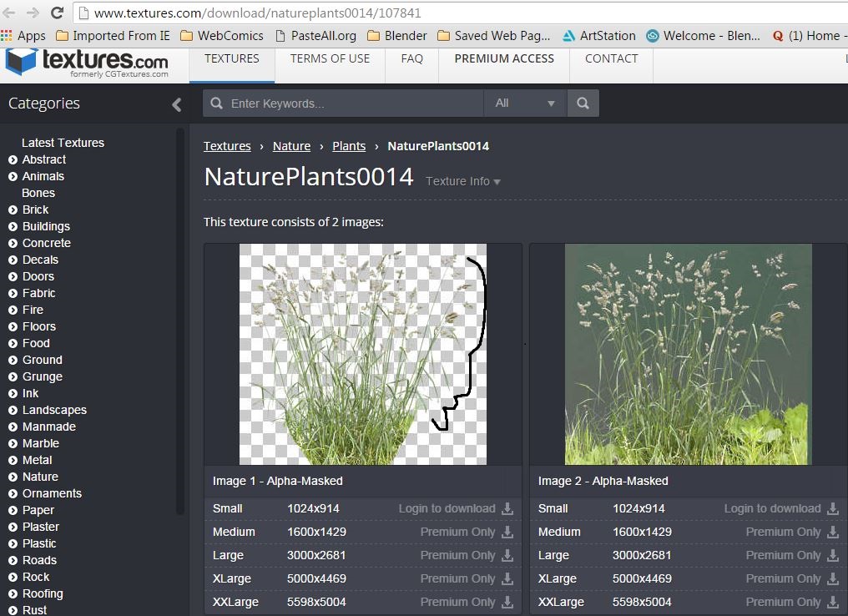
Task: Click the Enter Keywords search field
Action: [343, 104]
